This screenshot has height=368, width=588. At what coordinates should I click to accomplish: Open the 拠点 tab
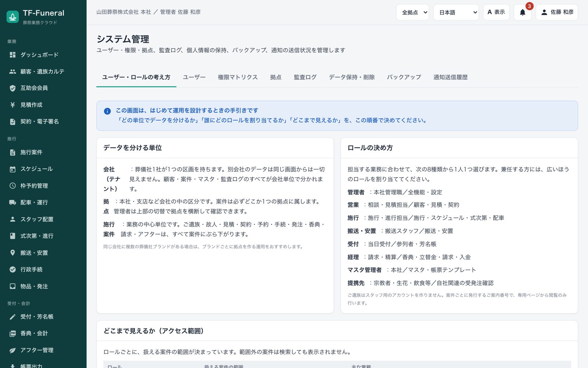(276, 77)
